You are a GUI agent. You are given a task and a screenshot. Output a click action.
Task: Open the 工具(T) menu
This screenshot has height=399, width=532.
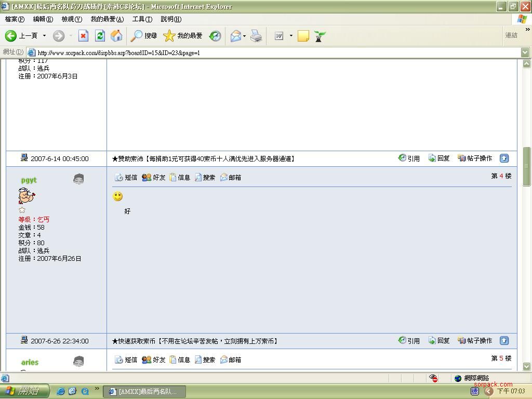point(142,19)
